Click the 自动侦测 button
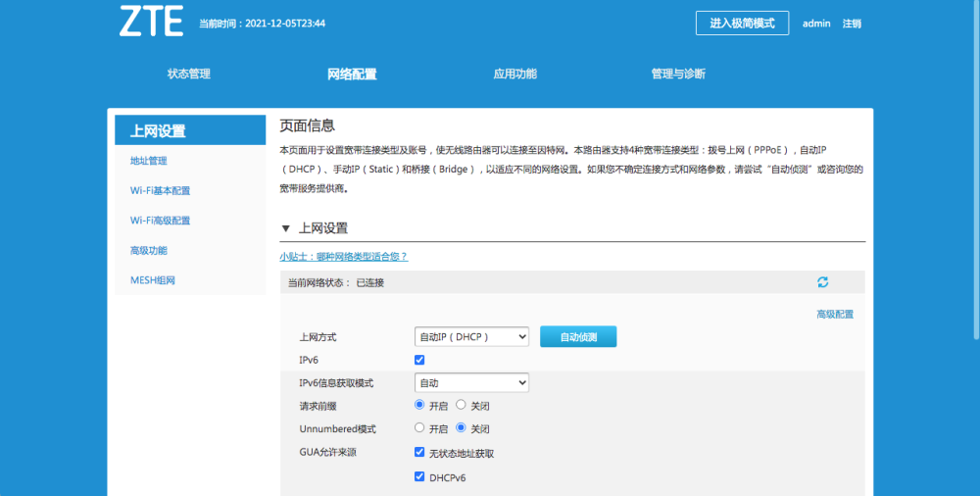 pyautogui.click(x=578, y=336)
